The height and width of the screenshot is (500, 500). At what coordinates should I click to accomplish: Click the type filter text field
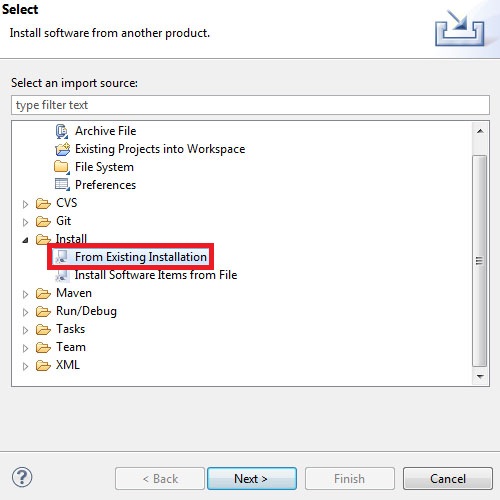[250, 105]
